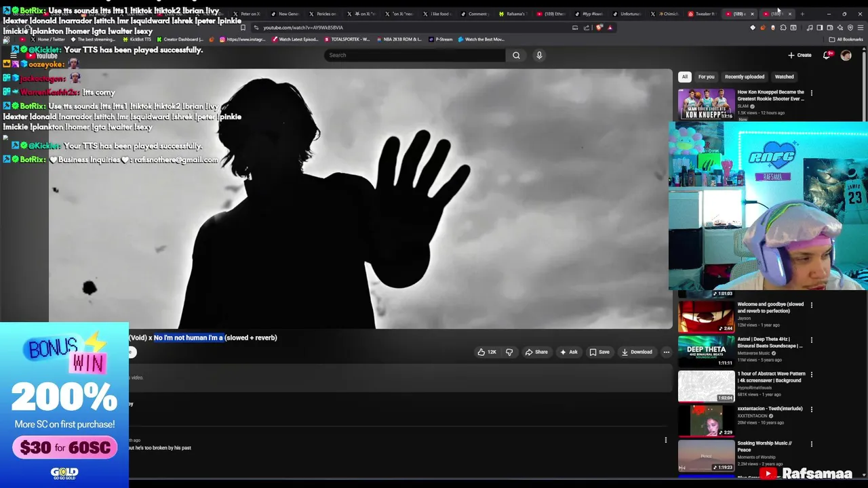This screenshot has height=488, width=868.
Task: Click the Bonus Win 200% ad banner
Action: click(64, 405)
